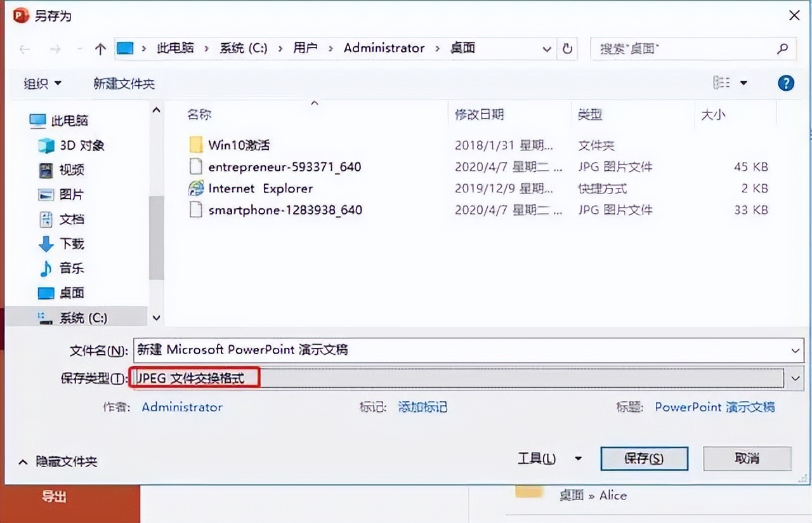Screen dimensions: 812x523
Task: Click the refresh icon beside the address bar
Action: (568, 48)
